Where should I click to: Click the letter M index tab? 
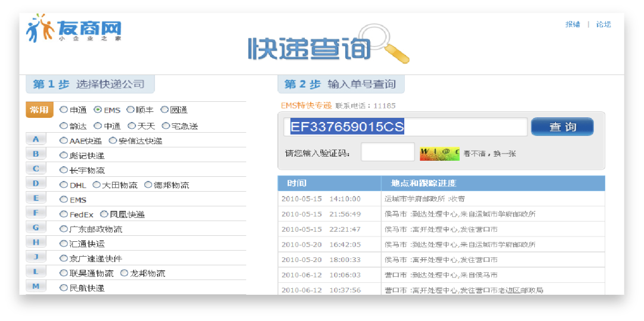pyautogui.click(x=36, y=286)
